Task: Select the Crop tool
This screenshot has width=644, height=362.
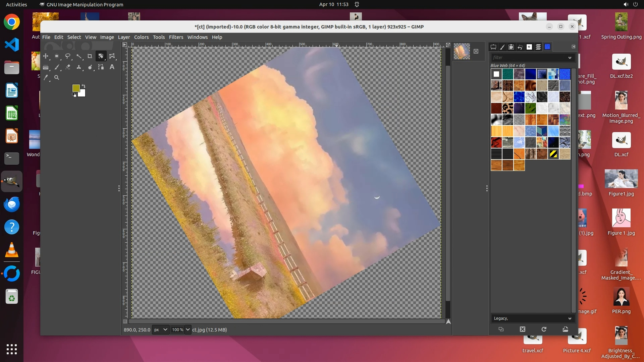Action: 90,56
